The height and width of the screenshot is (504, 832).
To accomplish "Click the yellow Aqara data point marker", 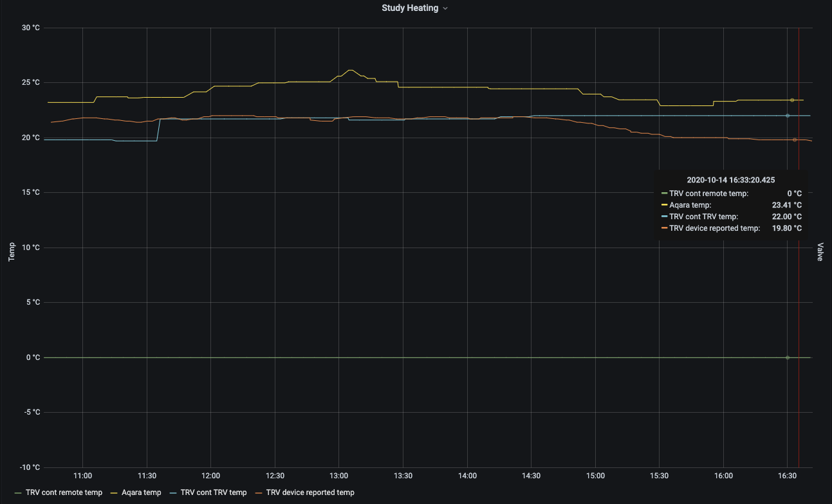I will 792,100.
